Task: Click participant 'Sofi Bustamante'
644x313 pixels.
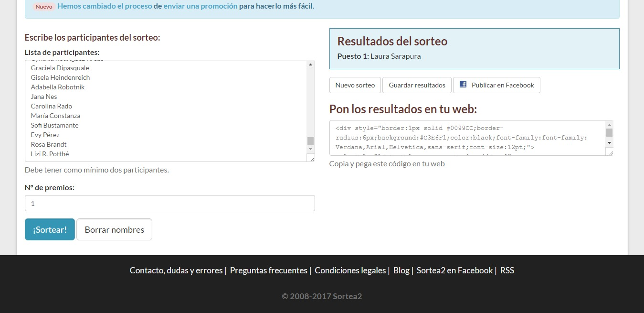Action: click(54, 125)
